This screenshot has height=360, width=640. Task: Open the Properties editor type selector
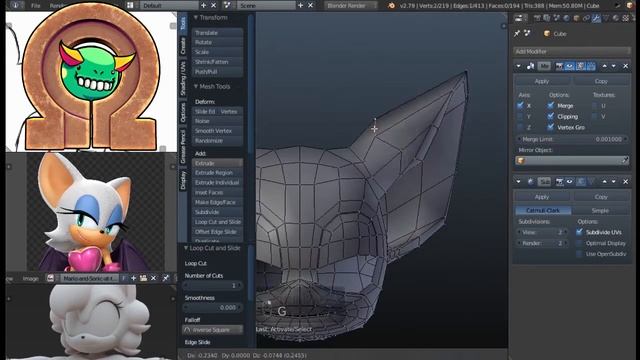point(520,18)
